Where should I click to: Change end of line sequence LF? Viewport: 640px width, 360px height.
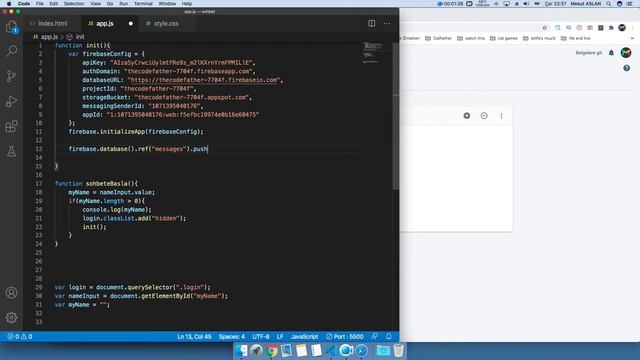(x=280, y=336)
